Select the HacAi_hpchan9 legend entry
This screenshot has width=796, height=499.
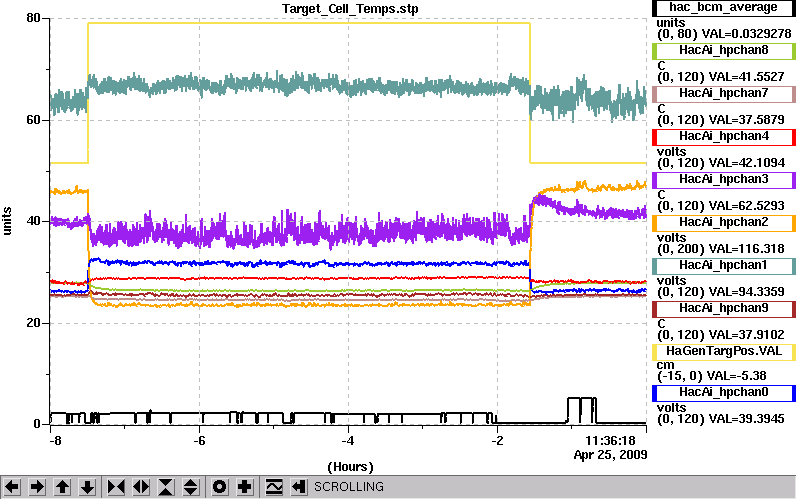tap(723, 309)
